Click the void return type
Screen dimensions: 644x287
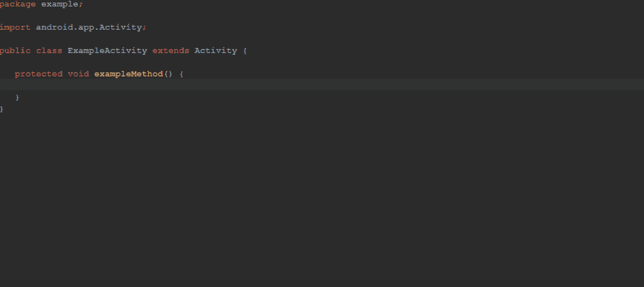78,74
